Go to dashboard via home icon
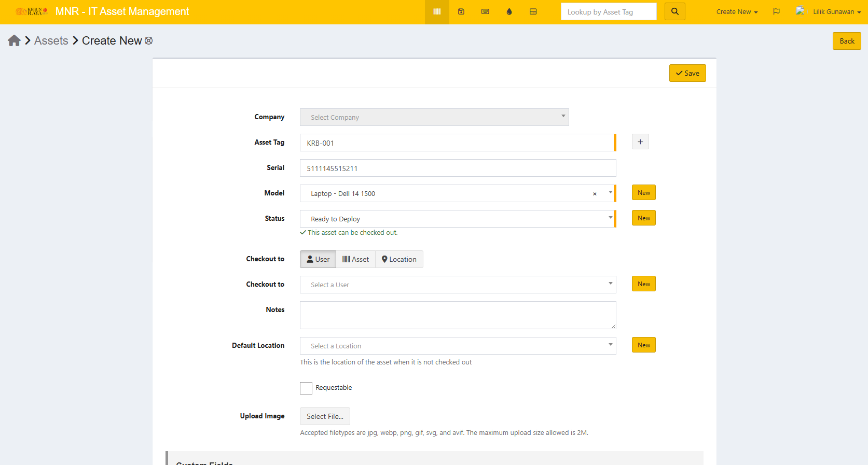The width and height of the screenshot is (868, 465). click(14, 41)
